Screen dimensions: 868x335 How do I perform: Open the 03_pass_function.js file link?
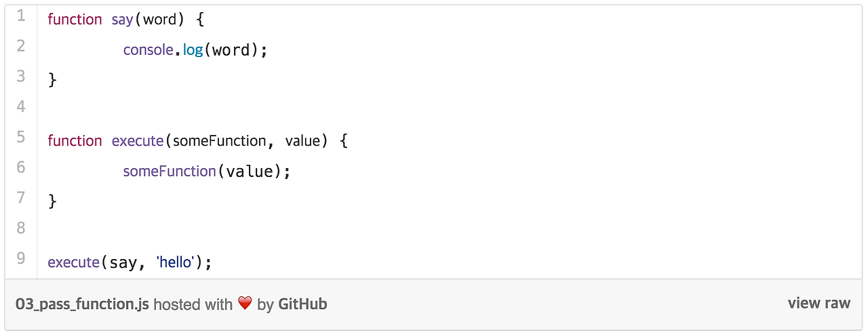click(82, 304)
